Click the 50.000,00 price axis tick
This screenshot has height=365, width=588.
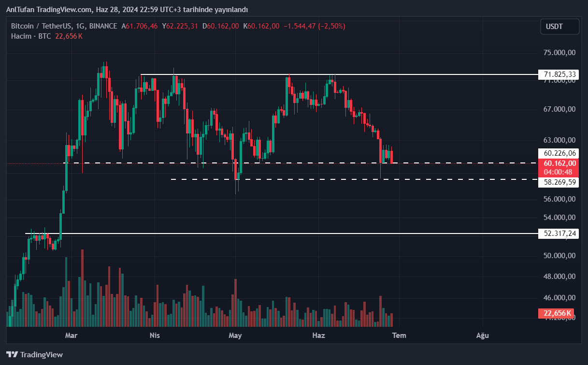558,255
